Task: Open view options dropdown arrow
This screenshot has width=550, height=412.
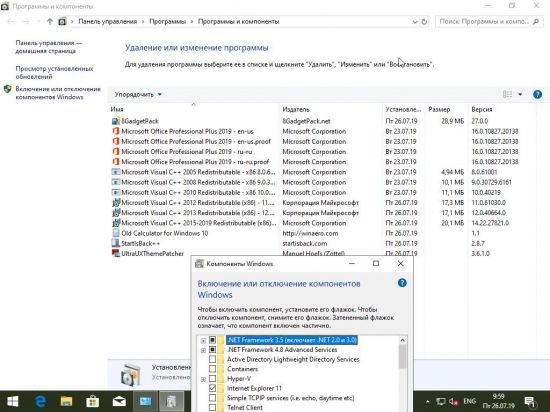Action: click(520, 94)
